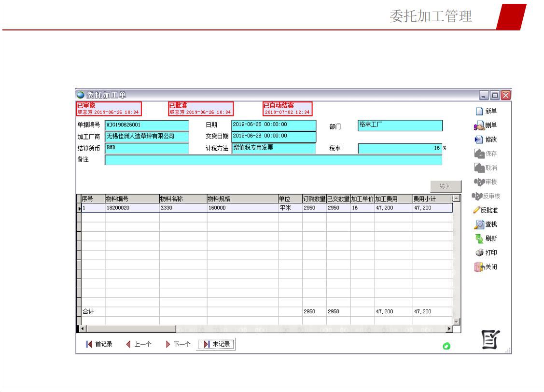Click the 打印 print icon
The width and height of the screenshot is (544, 392).
click(x=479, y=252)
